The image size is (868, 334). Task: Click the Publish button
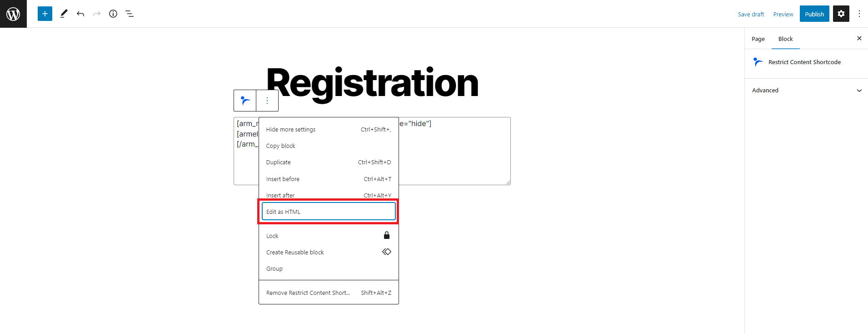(x=814, y=14)
